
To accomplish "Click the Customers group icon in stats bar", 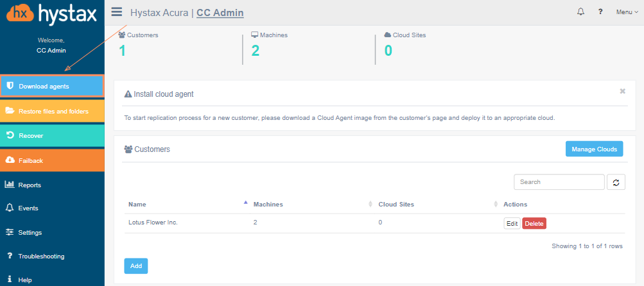I will 121,35.
